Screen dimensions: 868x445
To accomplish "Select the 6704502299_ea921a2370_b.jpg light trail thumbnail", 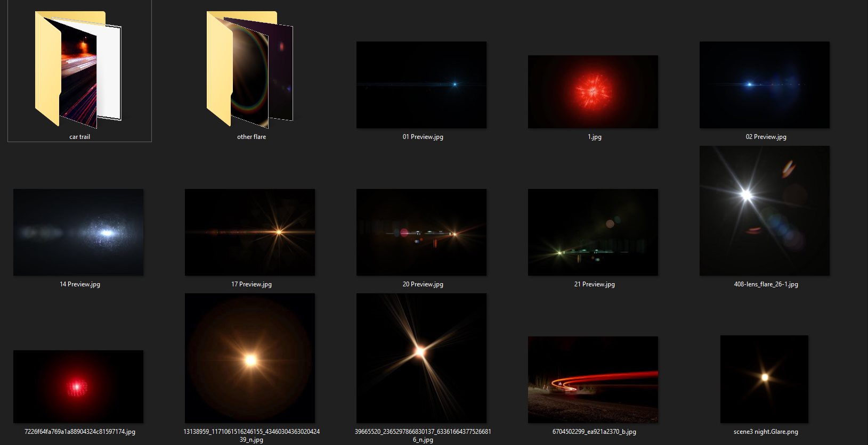I will pos(593,380).
